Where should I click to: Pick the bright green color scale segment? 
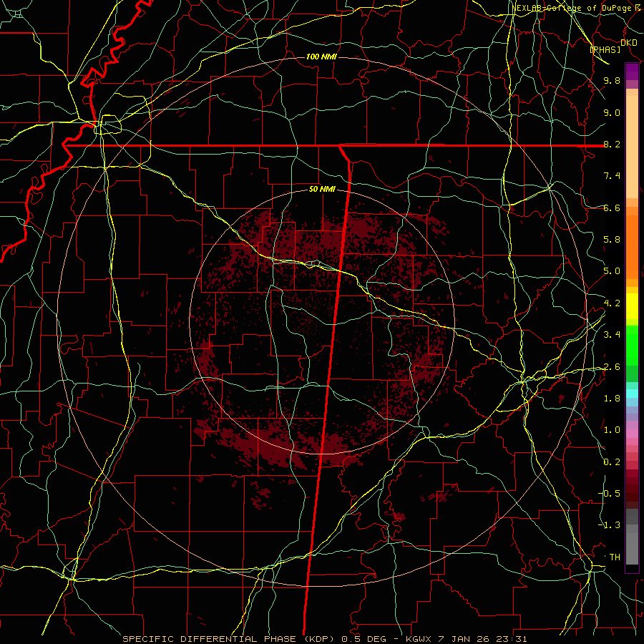tap(632, 346)
